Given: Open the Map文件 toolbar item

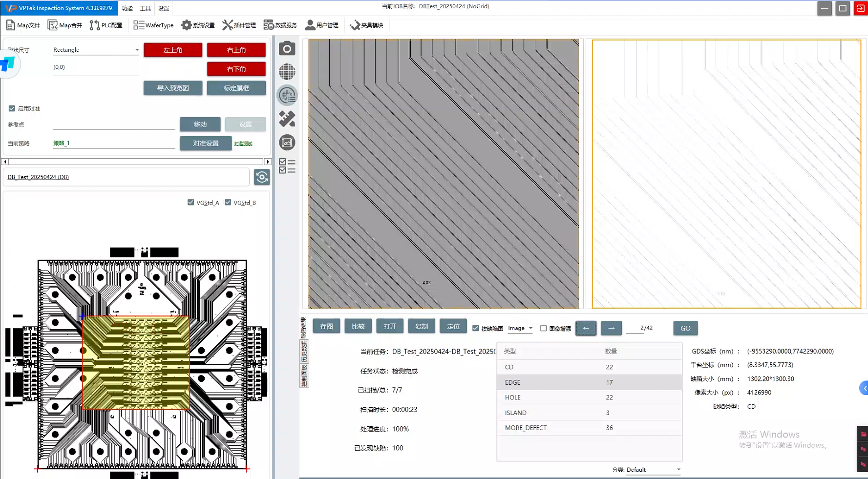Looking at the screenshot, I should tap(23, 25).
